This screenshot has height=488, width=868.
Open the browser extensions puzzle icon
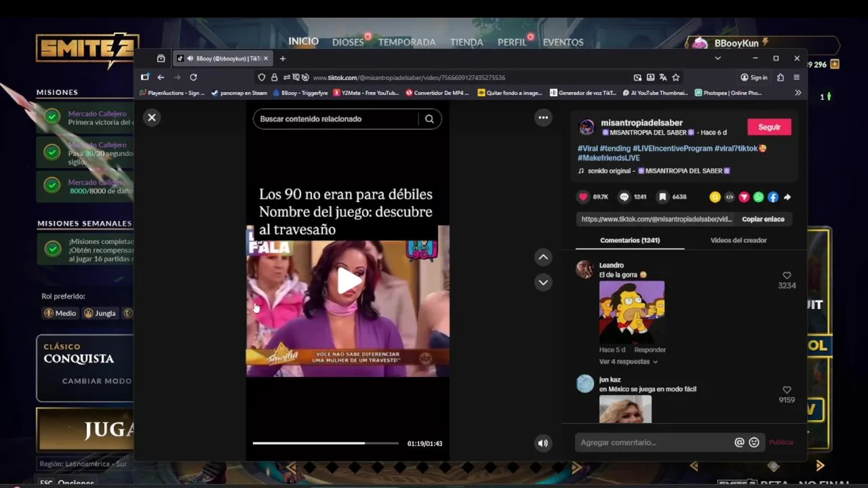click(781, 77)
